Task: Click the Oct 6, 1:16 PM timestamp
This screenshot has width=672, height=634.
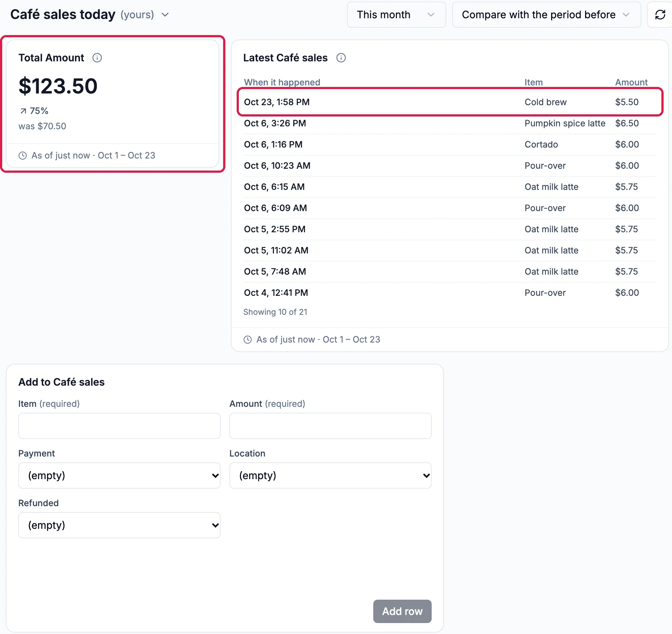Action: (x=273, y=145)
